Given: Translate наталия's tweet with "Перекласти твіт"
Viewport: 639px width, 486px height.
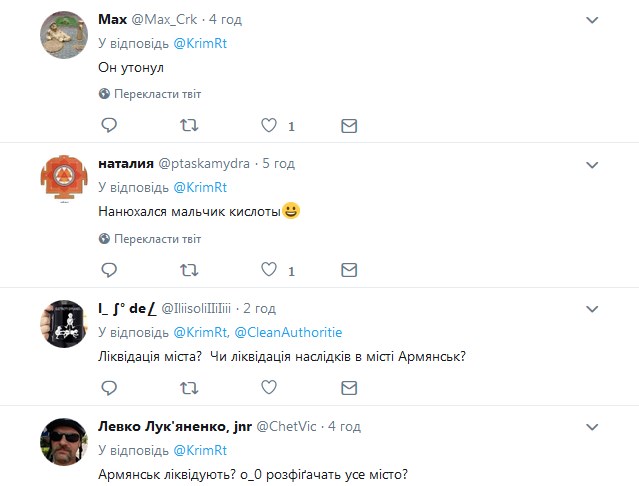Looking at the screenshot, I should [157, 239].
